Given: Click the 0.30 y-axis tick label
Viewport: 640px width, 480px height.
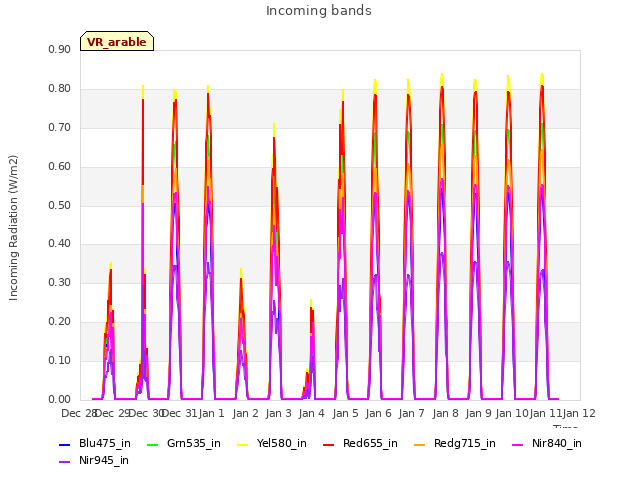Looking at the screenshot, I should tap(60, 282).
